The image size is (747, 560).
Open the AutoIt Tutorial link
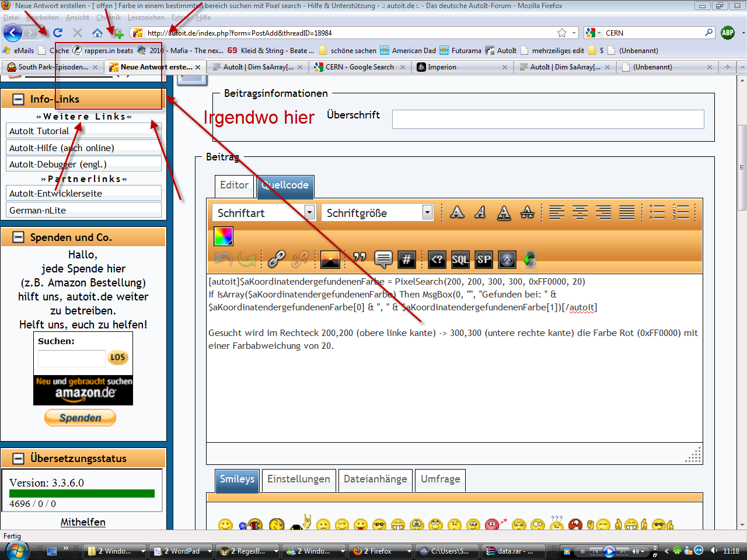pos(39,131)
